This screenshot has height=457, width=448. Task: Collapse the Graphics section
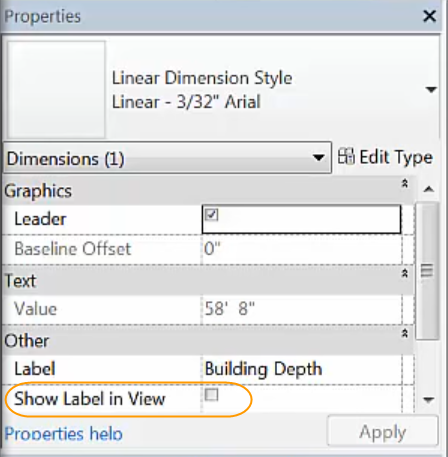coord(405,183)
